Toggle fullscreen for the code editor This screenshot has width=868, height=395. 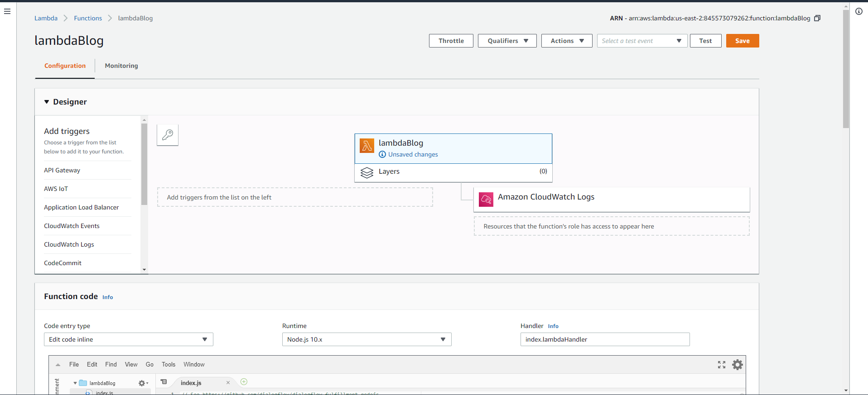pos(722,365)
